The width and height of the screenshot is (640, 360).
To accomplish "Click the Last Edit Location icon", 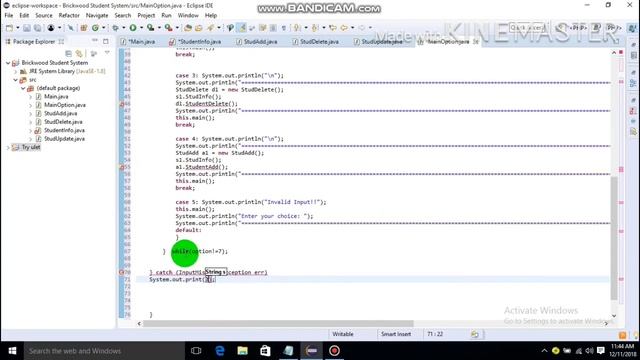I will tap(333, 28).
